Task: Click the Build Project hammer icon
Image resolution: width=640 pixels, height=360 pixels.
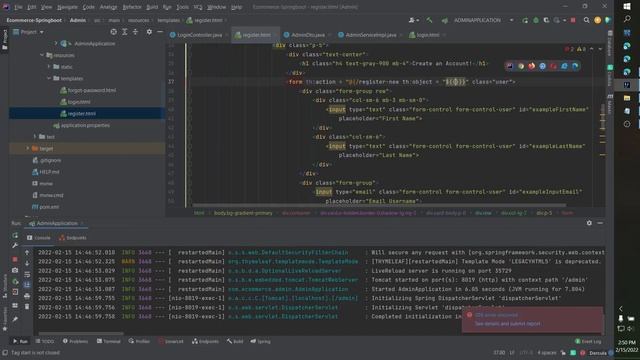Action: click(429, 20)
